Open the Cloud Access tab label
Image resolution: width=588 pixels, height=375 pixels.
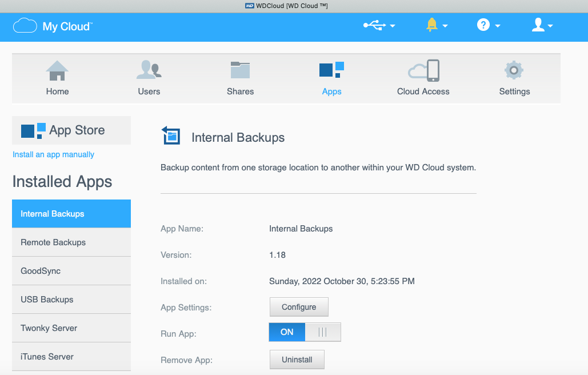(x=423, y=91)
